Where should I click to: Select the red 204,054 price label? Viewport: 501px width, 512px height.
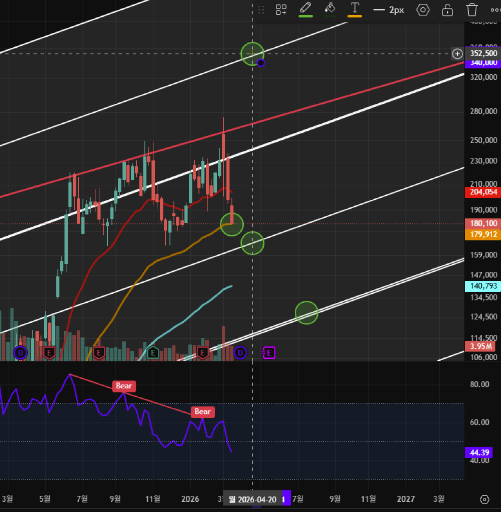coord(483,192)
